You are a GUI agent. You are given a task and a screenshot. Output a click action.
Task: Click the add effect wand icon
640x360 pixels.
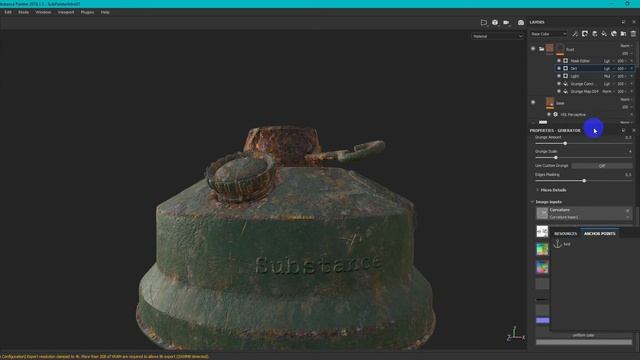[575, 34]
